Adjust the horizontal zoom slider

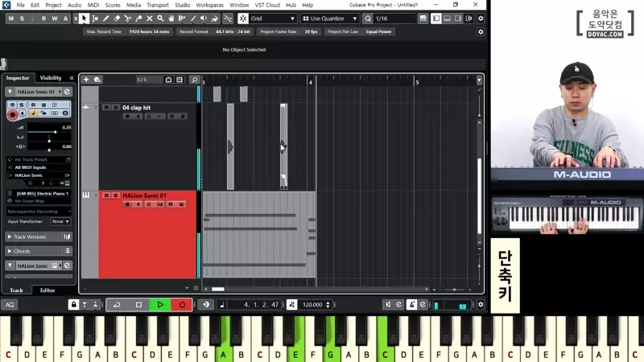(x=454, y=290)
